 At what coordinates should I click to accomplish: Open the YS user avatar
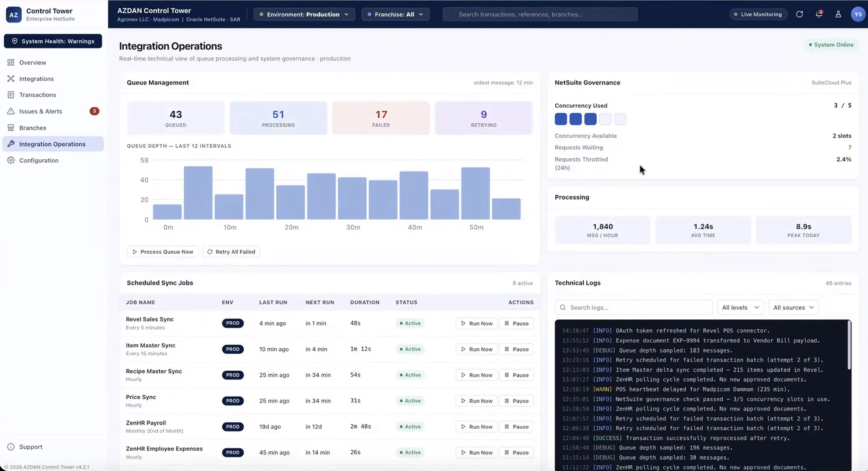(858, 14)
